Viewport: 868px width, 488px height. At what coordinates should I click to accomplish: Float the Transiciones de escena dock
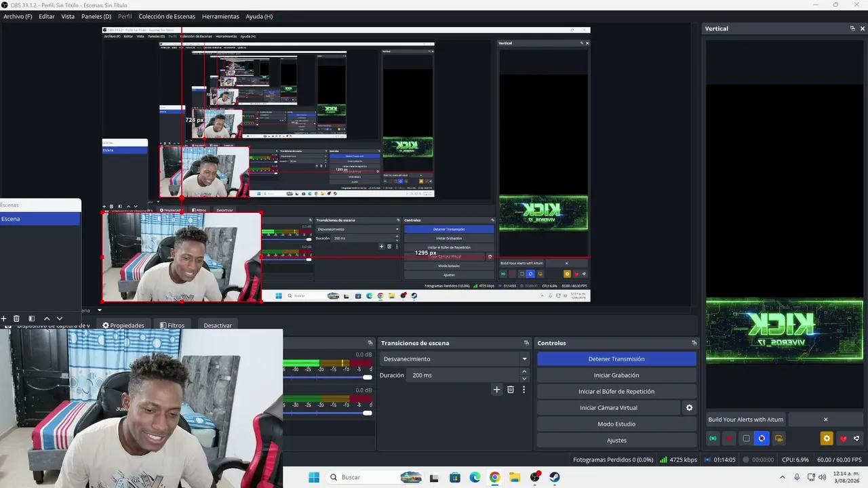coord(526,343)
